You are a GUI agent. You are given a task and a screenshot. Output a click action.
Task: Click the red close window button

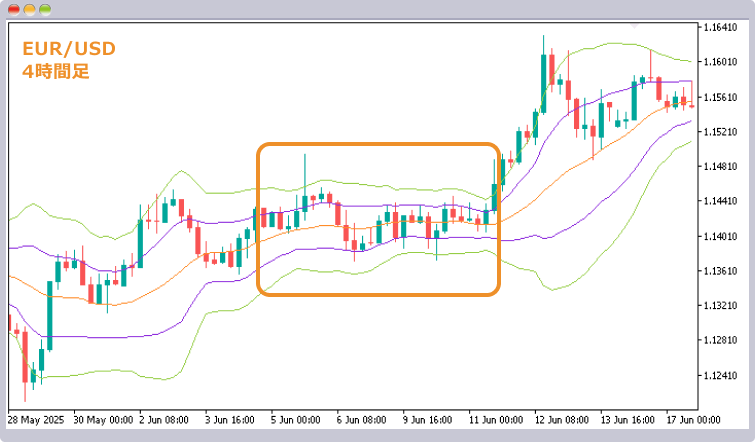[13, 8]
